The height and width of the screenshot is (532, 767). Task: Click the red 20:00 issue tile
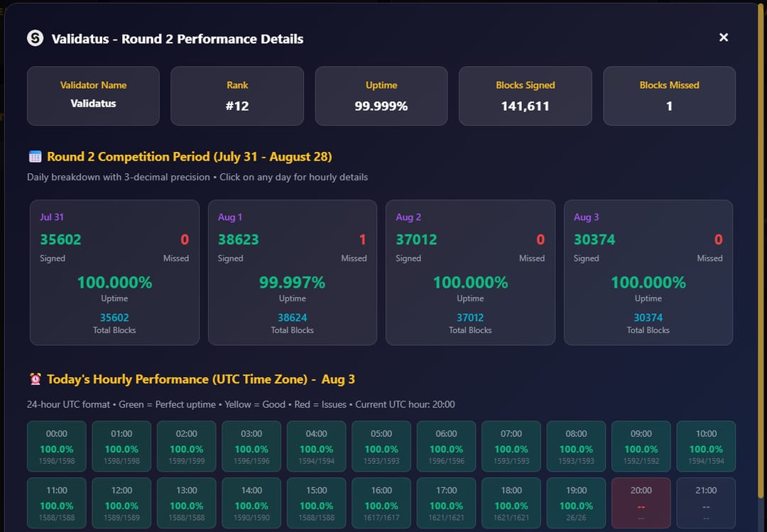pyautogui.click(x=641, y=503)
